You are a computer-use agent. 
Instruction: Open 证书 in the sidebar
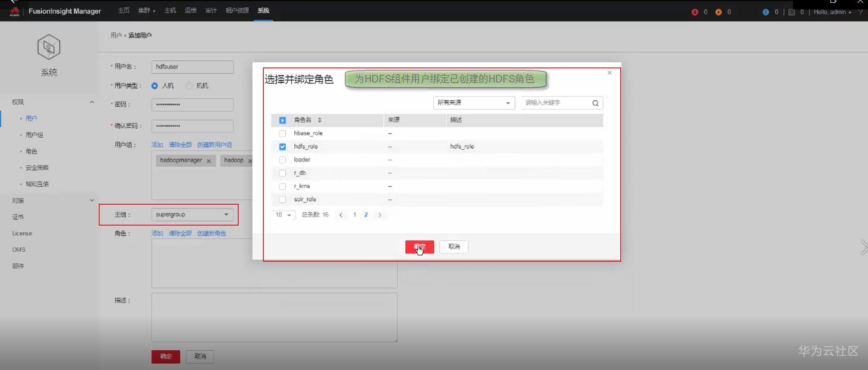[18, 217]
